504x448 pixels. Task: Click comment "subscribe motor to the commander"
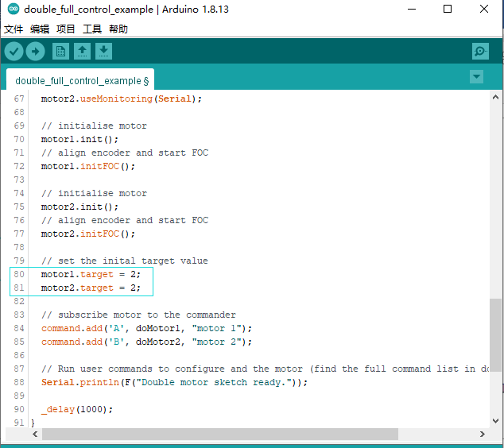[x=138, y=315]
